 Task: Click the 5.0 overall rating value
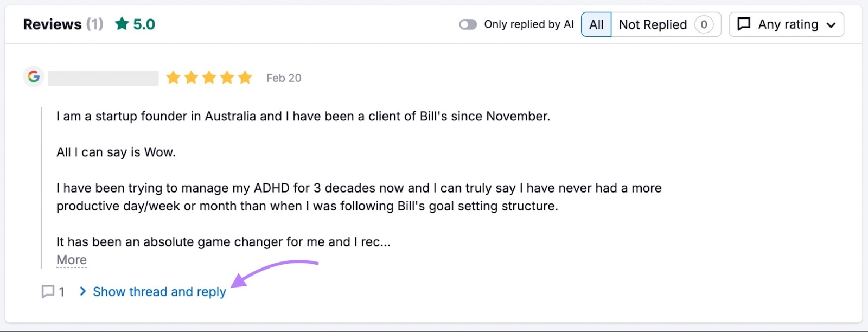tap(144, 23)
